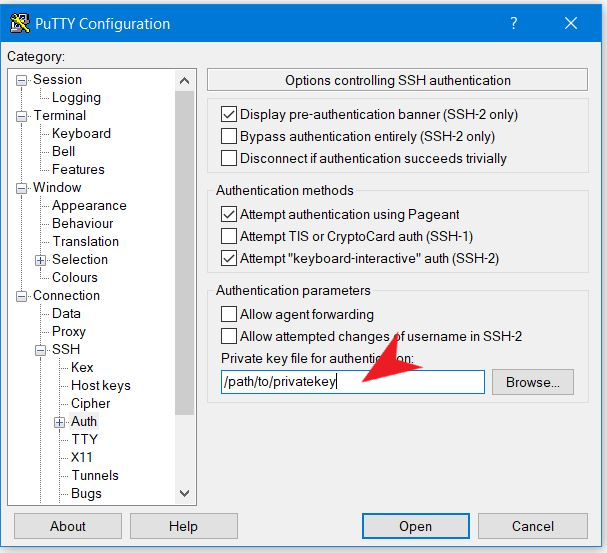Open Proxy settings category
Viewport: 607px width, 553px height.
(69, 332)
